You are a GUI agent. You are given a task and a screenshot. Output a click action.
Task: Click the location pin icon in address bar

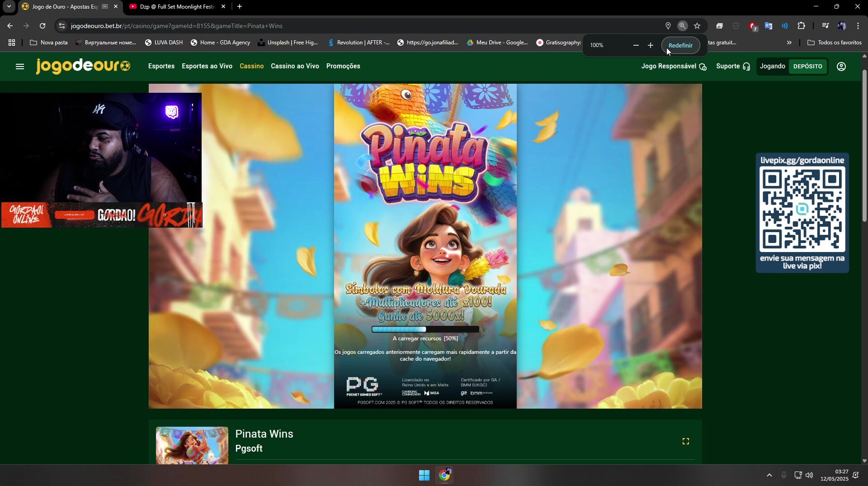pyautogui.click(x=668, y=26)
